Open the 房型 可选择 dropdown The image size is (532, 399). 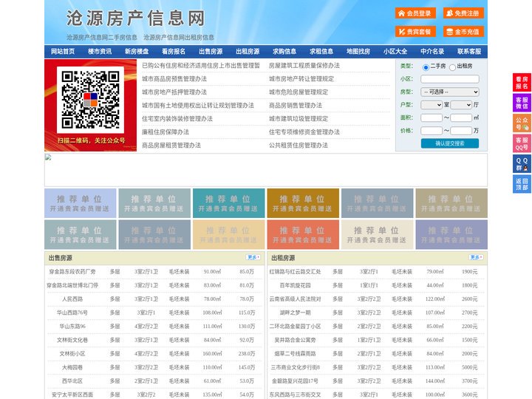coord(450,92)
